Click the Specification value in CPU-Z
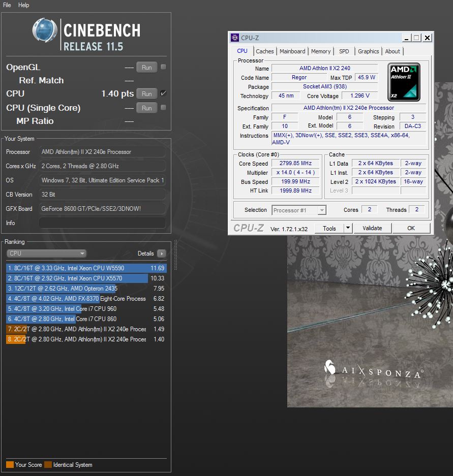The width and height of the screenshot is (453, 476). pyautogui.click(x=348, y=108)
